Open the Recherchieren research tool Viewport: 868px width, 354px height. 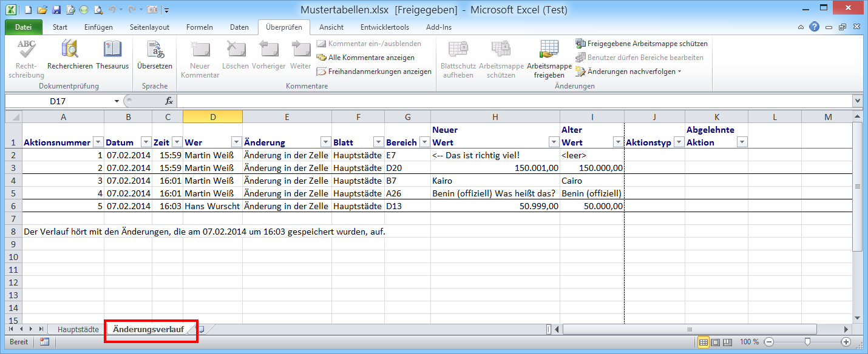[x=70, y=50]
